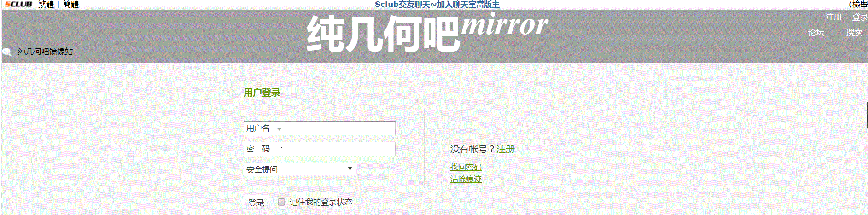Open the 安全提问 dropdown
868x215 pixels.
(x=300, y=169)
